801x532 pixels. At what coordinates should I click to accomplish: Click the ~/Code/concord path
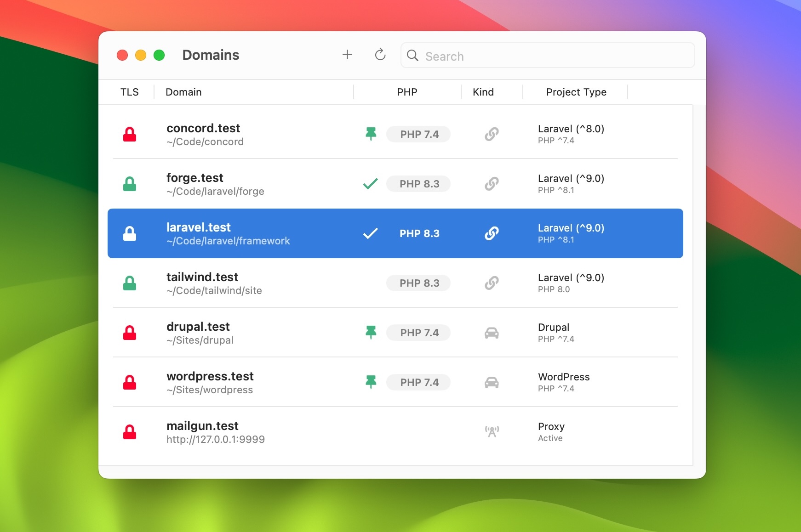[x=205, y=142]
